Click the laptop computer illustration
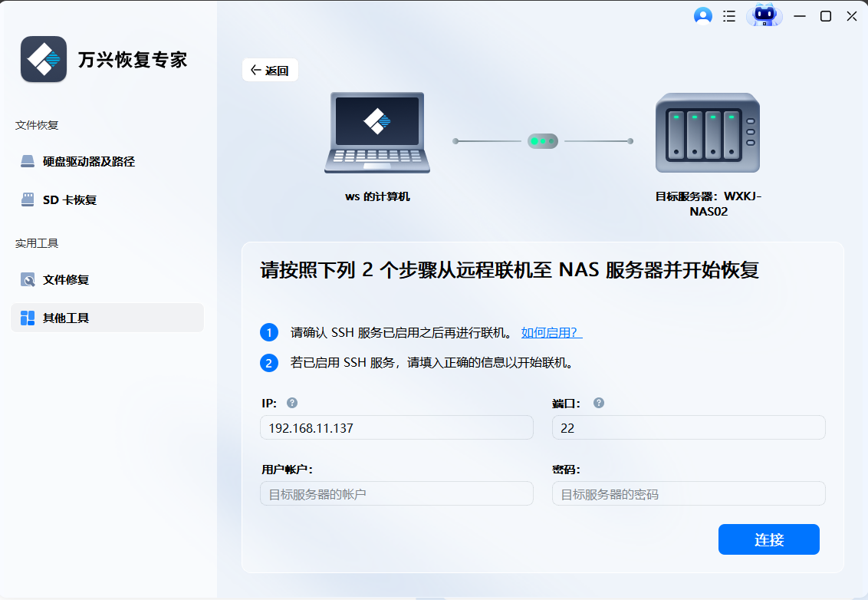 377,134
